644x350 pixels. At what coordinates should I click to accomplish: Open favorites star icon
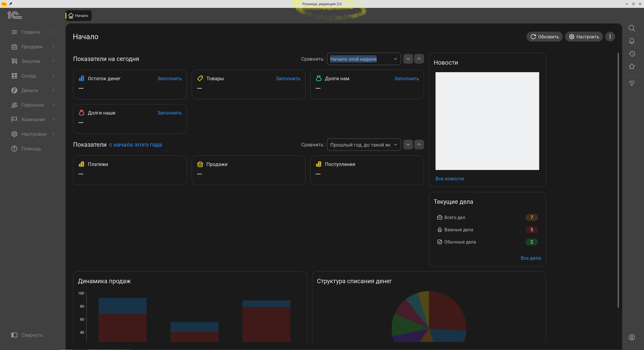631,66
